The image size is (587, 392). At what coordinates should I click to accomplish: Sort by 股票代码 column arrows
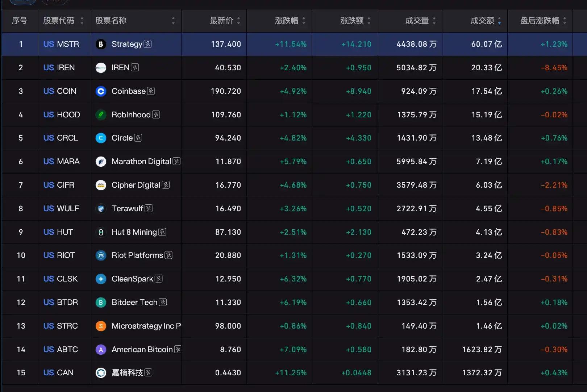(82, 21)
